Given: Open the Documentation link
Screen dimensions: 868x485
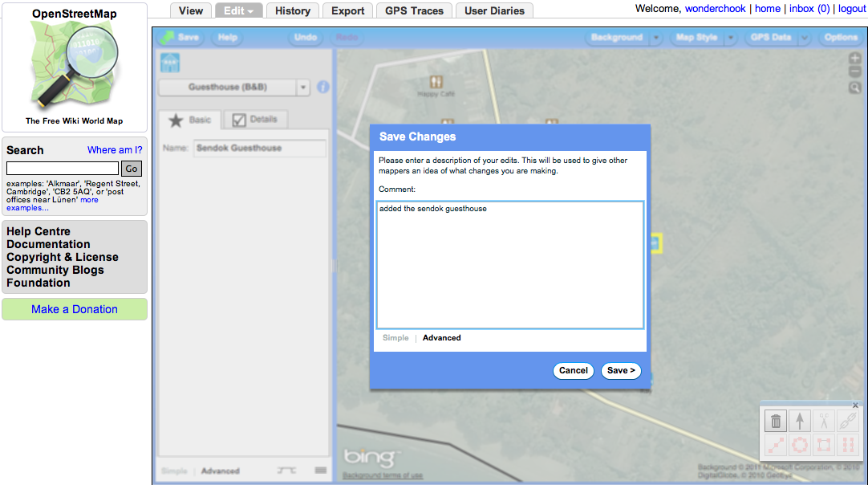Looking at the screenshot, I should (48, 244).
